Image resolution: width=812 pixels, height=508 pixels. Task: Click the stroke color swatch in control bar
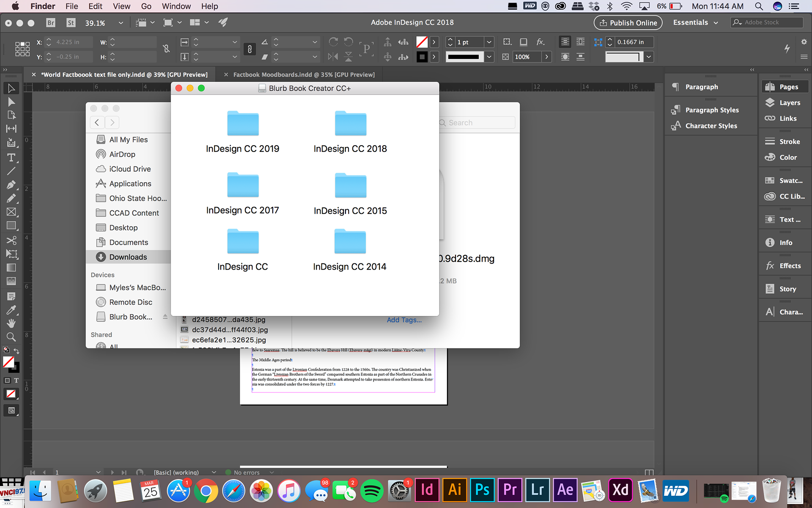click(x=422, y=57)
